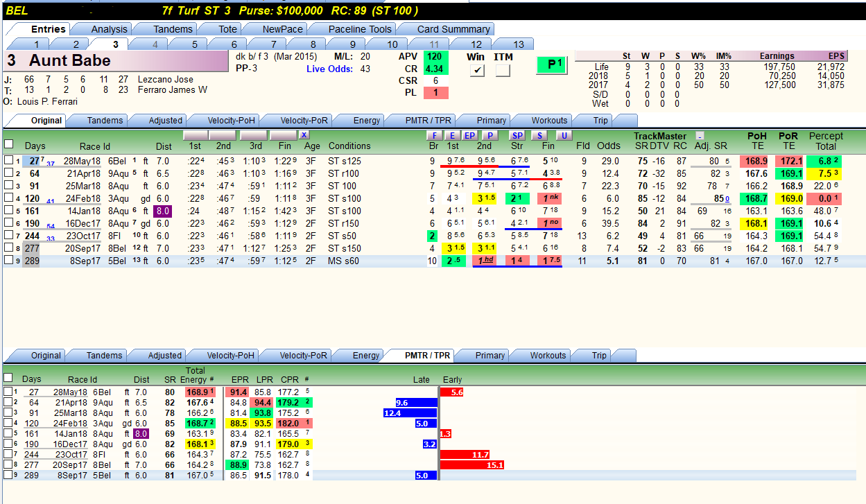Click the horse name Aunt Babe

69,61
